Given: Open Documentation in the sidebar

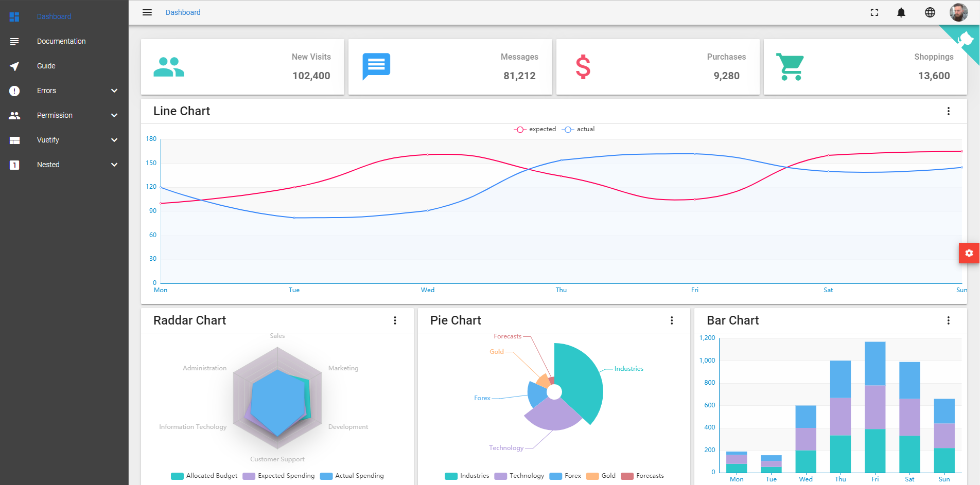Looking at the screenshot, I should pyautogui.click(x=61, y=41).
